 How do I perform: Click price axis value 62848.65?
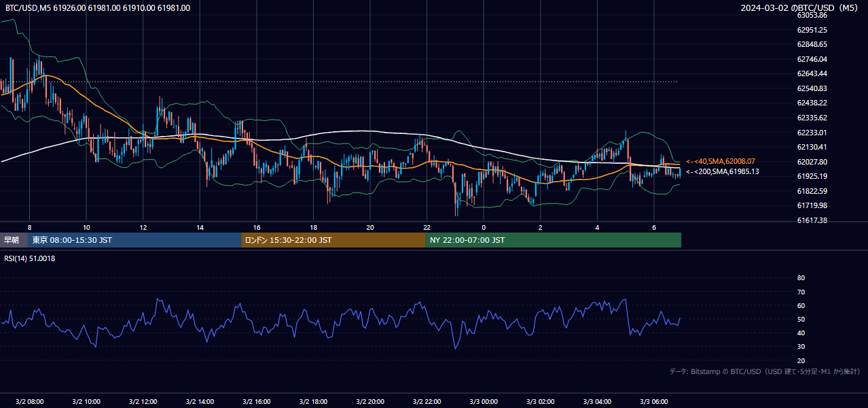(812, 44)
